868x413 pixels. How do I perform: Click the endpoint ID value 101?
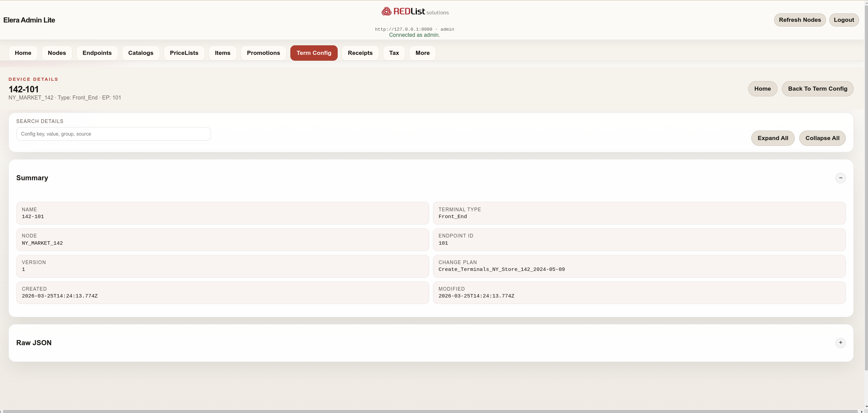pyautogui.click(x=443, y=243)
